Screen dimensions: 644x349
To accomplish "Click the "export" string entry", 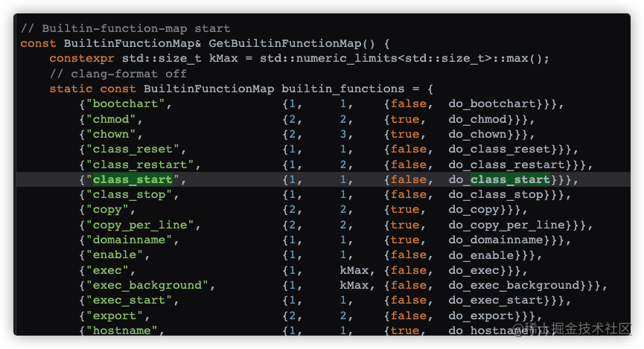I will [x=115, y=316].
